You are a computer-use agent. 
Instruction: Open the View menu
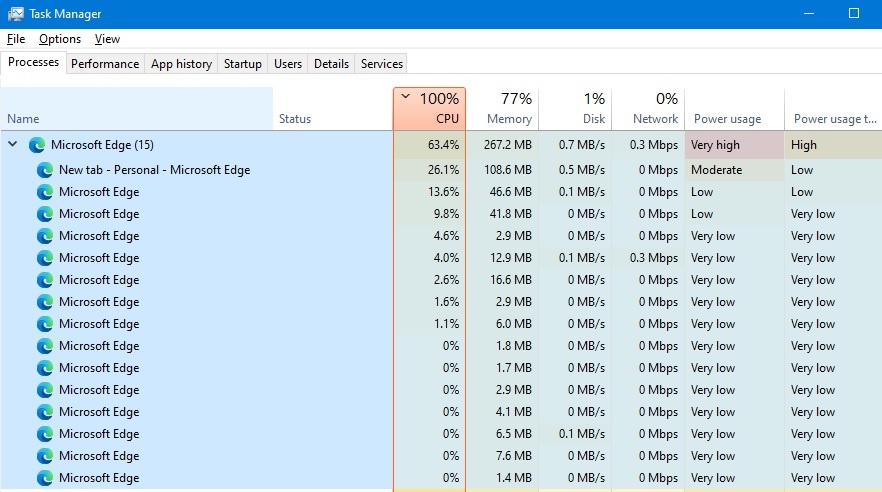coord(107,39)
